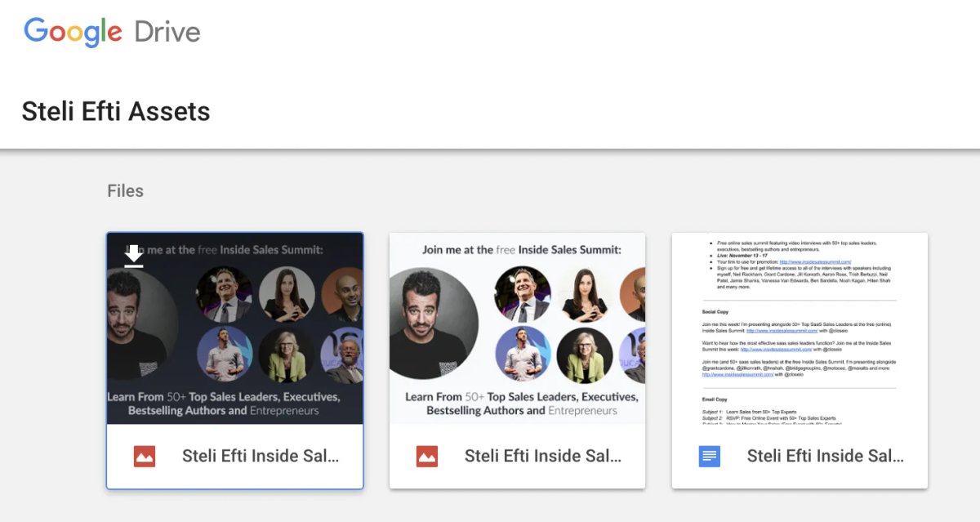This screenshot has width=980, height=522.
Task: Open the light Inside Sales Summit image thumbnail
Action: click(x=518, y=328)
